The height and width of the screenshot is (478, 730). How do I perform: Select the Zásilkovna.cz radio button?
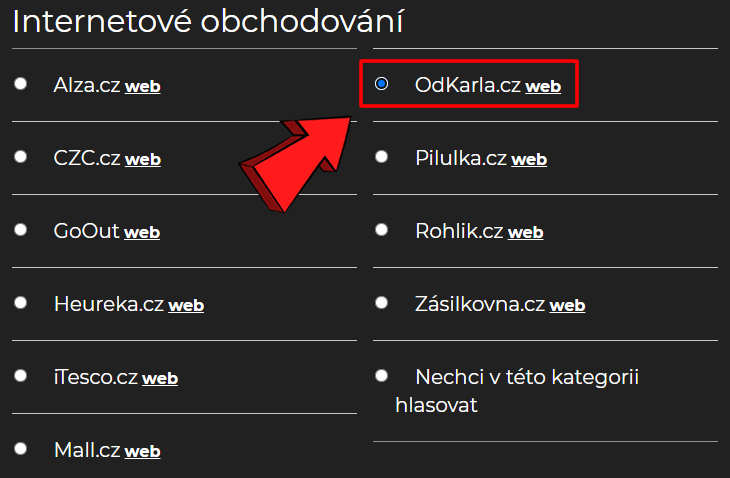[381, 303]
